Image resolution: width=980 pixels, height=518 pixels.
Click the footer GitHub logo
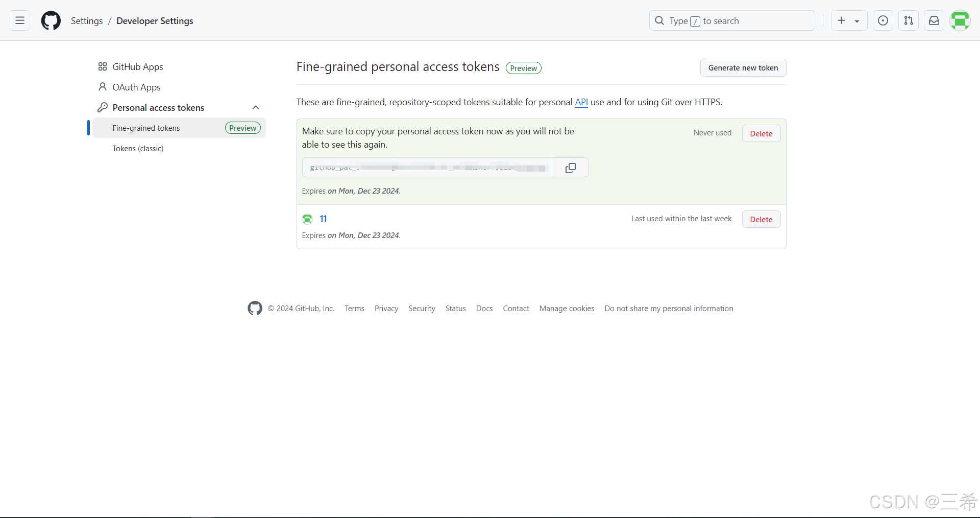(x=255, y=308)
